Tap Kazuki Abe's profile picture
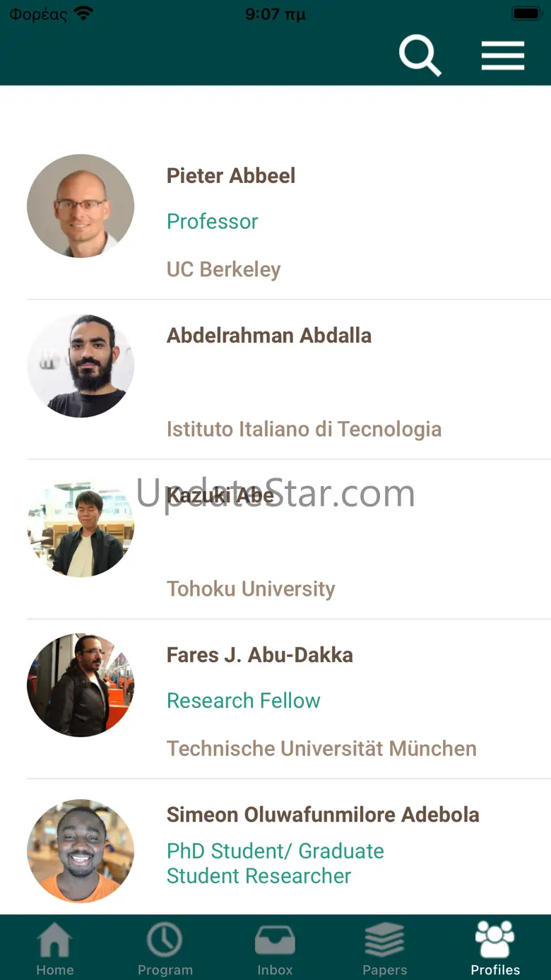The width and height of the screenshot is (551, 980). [81, 525]
